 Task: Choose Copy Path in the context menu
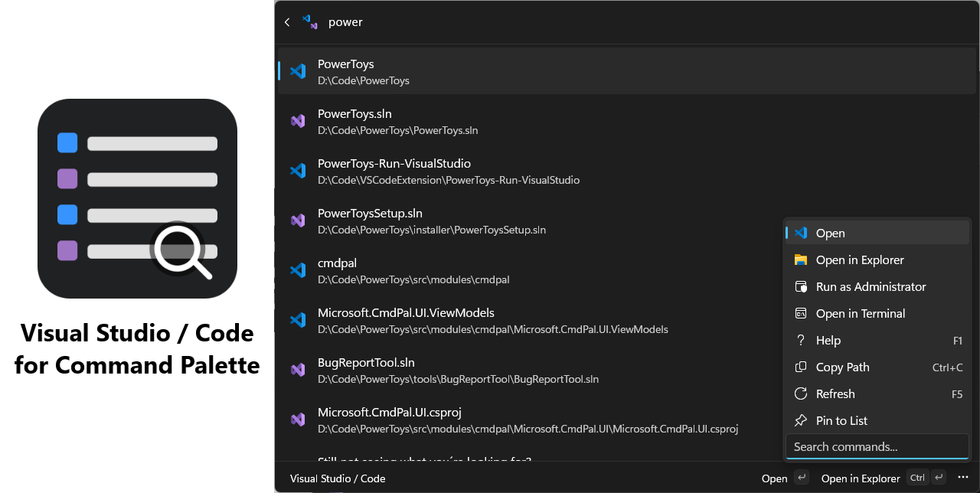[x=877, y=367]
